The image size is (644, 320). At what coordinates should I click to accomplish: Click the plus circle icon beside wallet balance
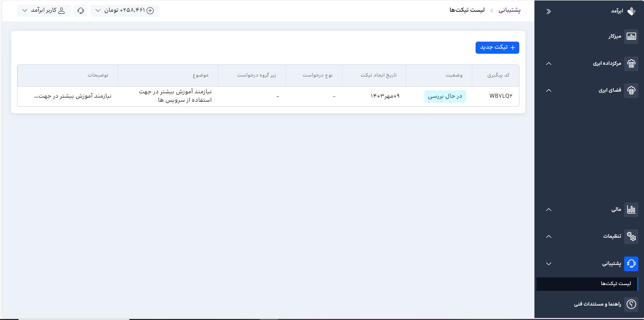(150, 11)
